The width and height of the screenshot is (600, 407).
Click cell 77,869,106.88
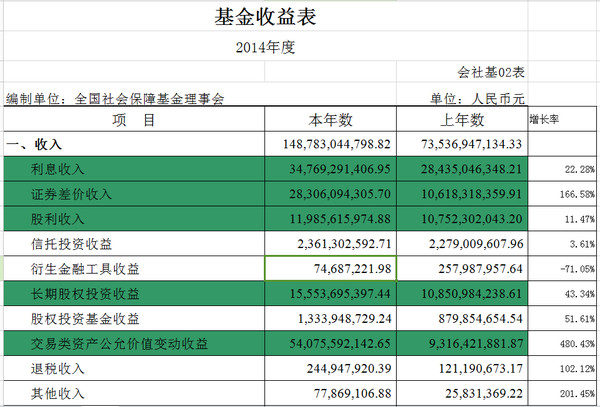point(331,393)
